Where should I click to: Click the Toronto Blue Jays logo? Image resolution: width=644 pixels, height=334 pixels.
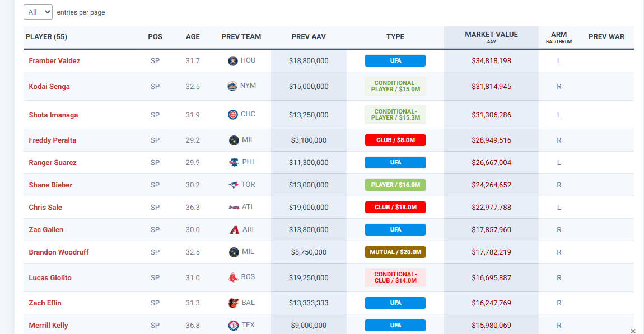pyautogui.click(x=234, y=185)
